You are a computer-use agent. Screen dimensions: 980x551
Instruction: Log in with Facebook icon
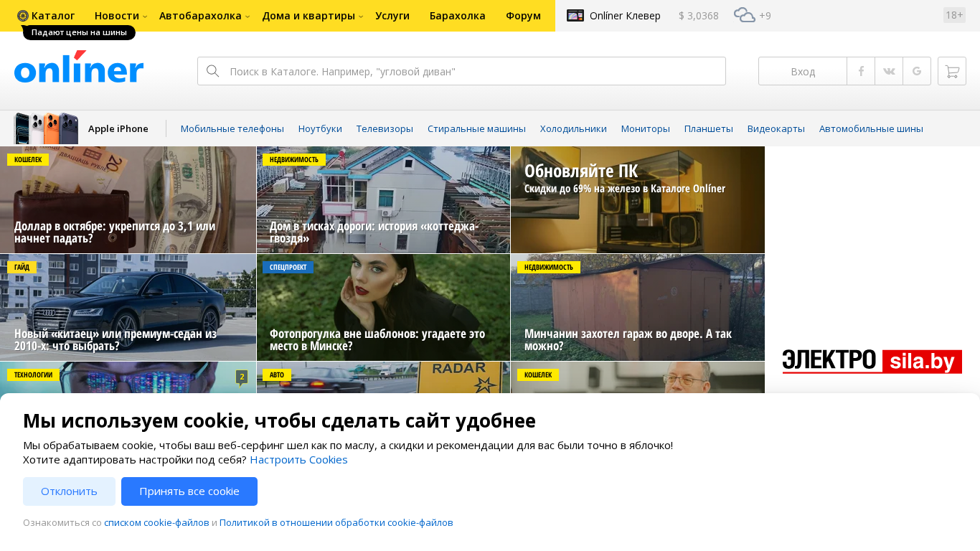click(x=861, y=71)
